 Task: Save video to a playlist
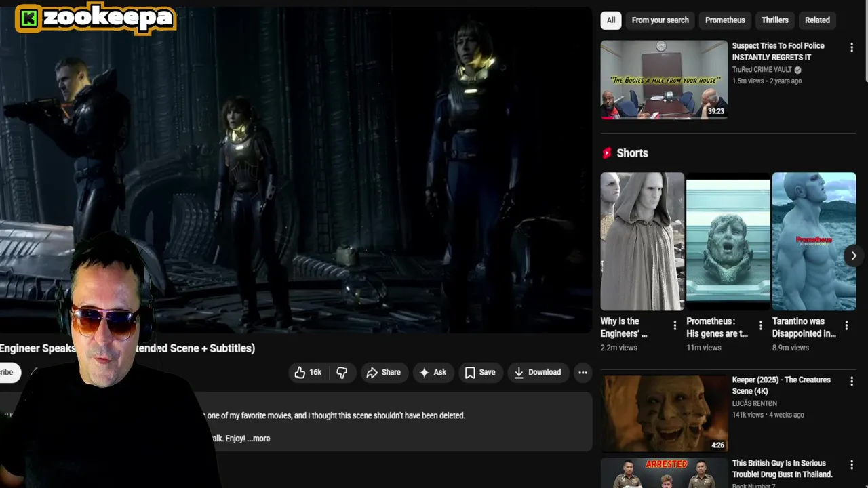pyautogui.click(x=480, y=372)
